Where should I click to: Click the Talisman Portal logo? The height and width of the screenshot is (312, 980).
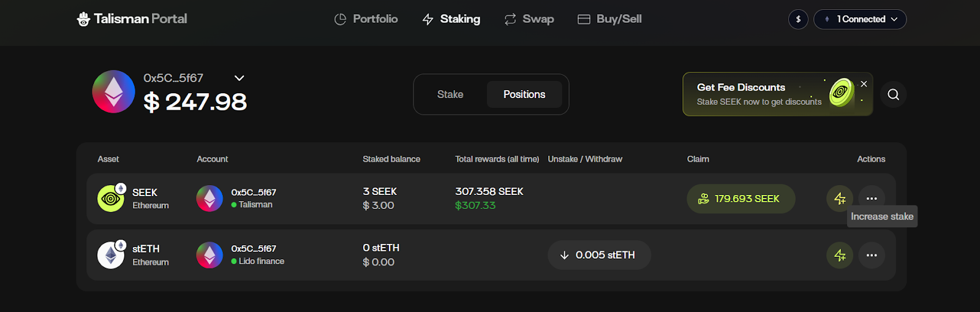point(132,19)
